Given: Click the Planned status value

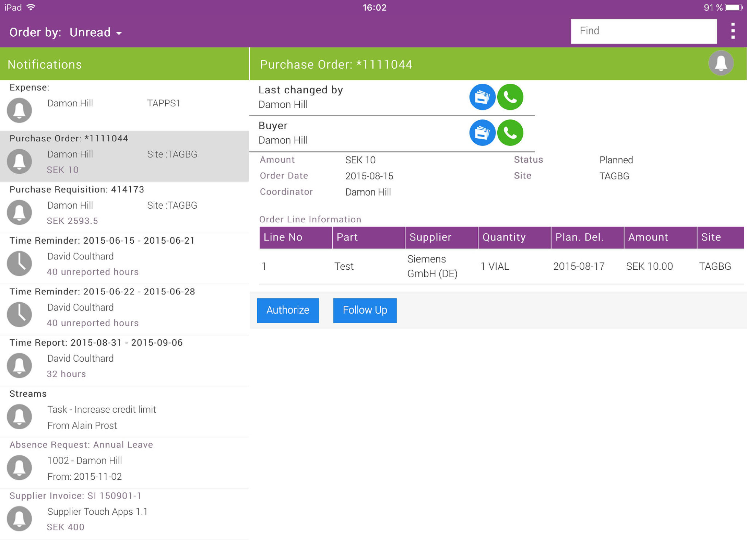Looking at the screenshot, I should pyautogui.click(x=616, y=160).
